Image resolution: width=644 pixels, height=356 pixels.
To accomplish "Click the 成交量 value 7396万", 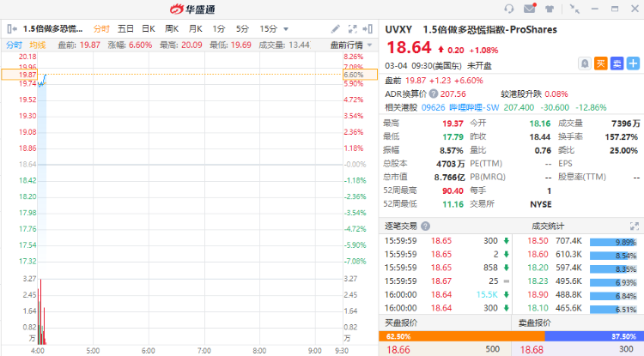I will [x=625, y=123].
